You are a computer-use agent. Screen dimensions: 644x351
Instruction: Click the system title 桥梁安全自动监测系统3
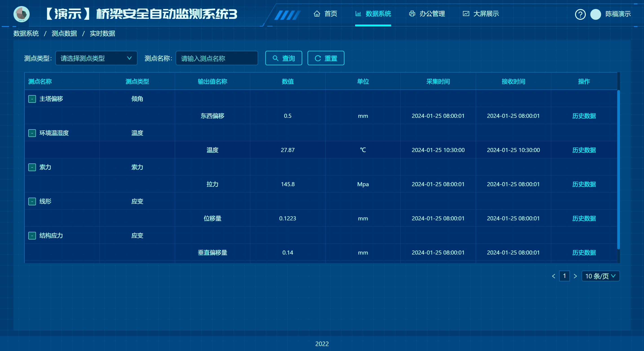click(x=167, y=14)
